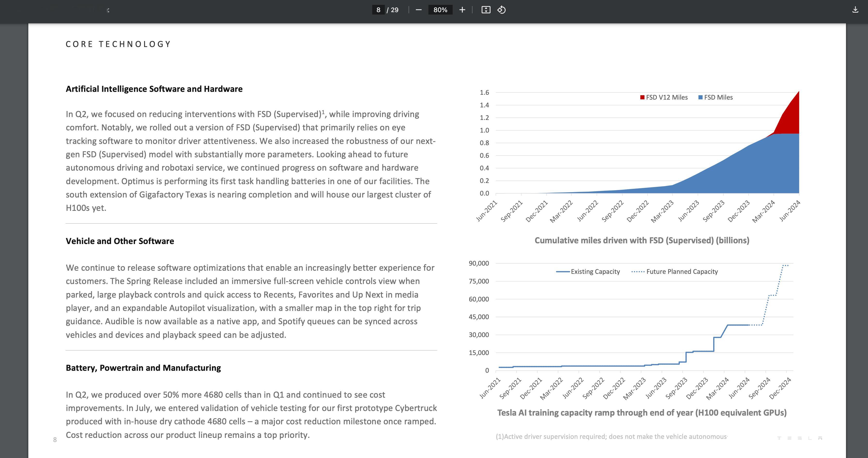868x458 pixels.
Task: Click the Vehicle and Other Software heading
Action: click(120, 241)
